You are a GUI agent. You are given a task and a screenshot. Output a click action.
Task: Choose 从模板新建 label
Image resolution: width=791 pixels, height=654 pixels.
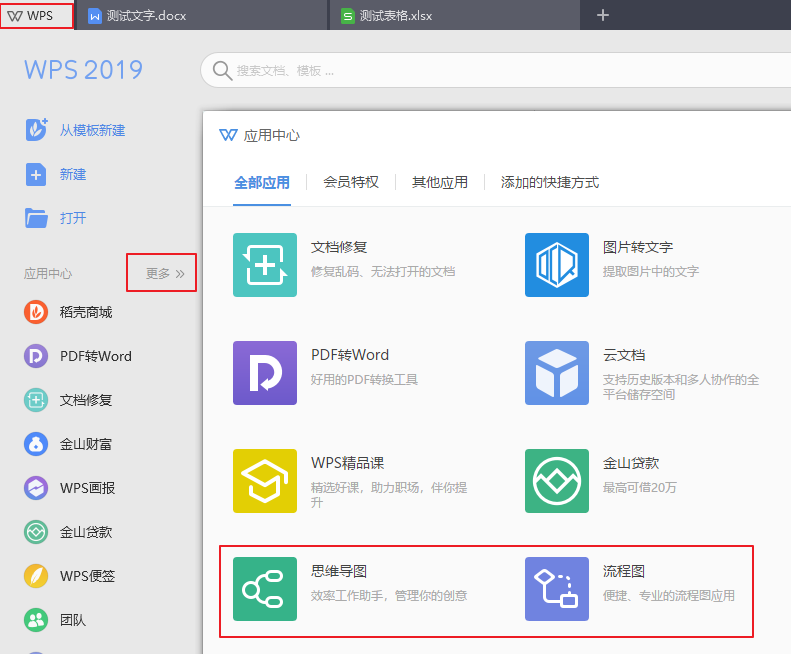[92, 130]
